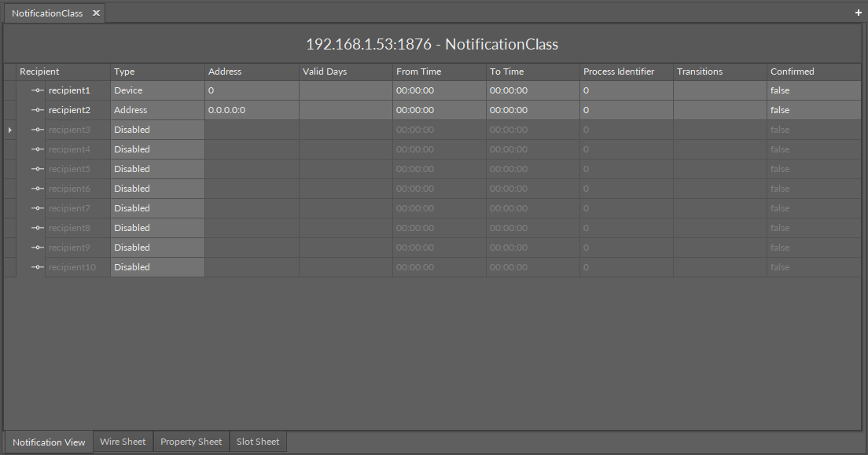
Task: Change recipient4 Type from Disabled
Action: 157,149
